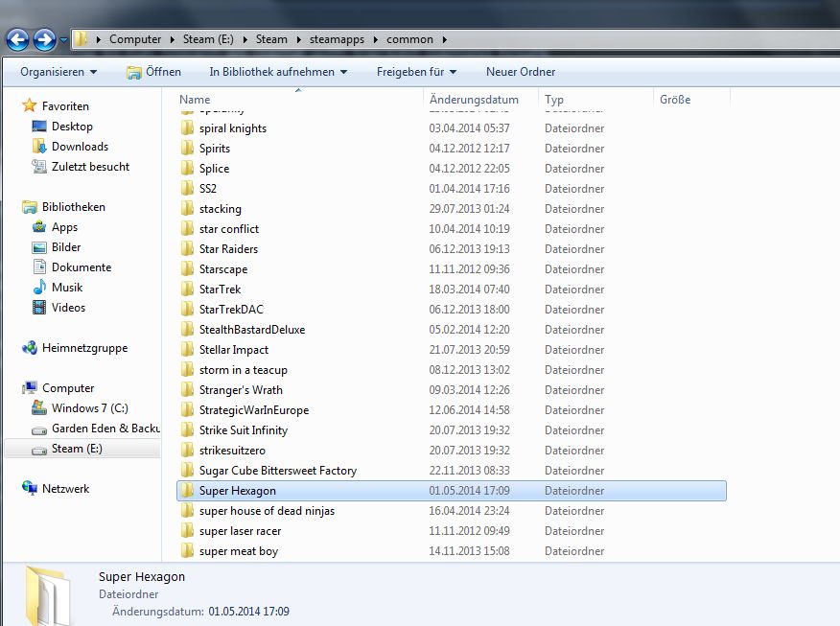Click the Öffnen toolbar button
Viewport: 840px width, 626px height.
pyautogui.click(x=153, y=72)
